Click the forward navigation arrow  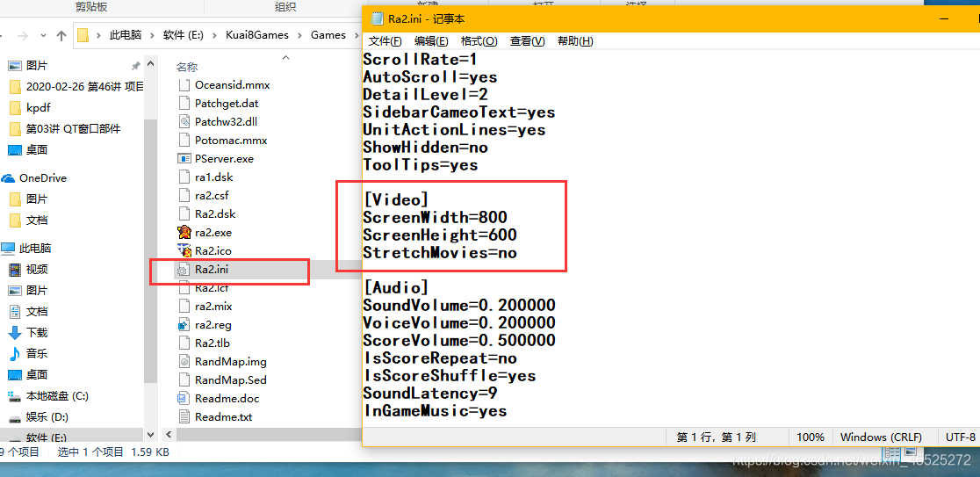click(23, 36)
